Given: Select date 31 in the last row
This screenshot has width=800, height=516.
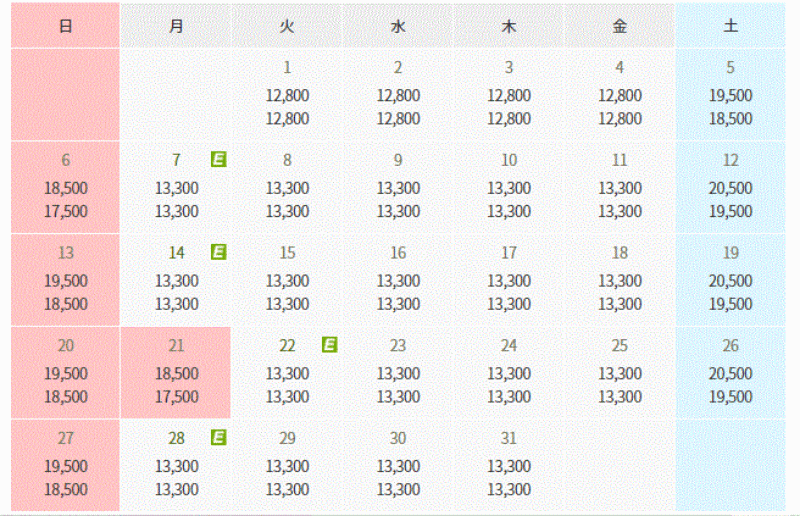Looking at the screenshot, I should 509,465.
